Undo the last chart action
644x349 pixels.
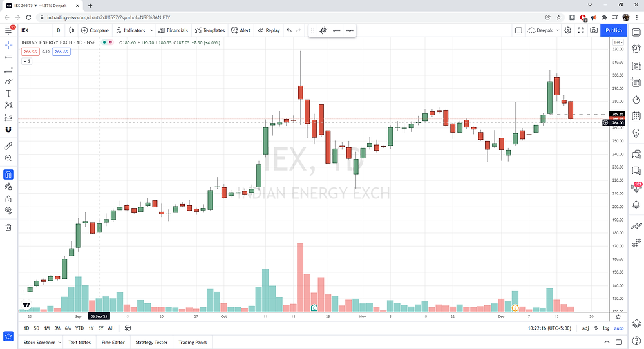pyautogui.click(x=289, y=30)
